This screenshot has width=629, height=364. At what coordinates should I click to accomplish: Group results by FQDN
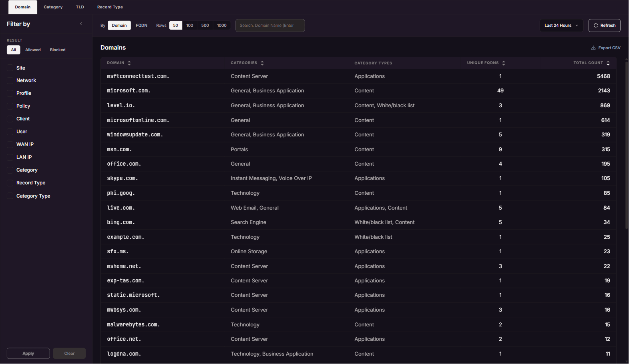pyautogui.click(x=142, y=26)
